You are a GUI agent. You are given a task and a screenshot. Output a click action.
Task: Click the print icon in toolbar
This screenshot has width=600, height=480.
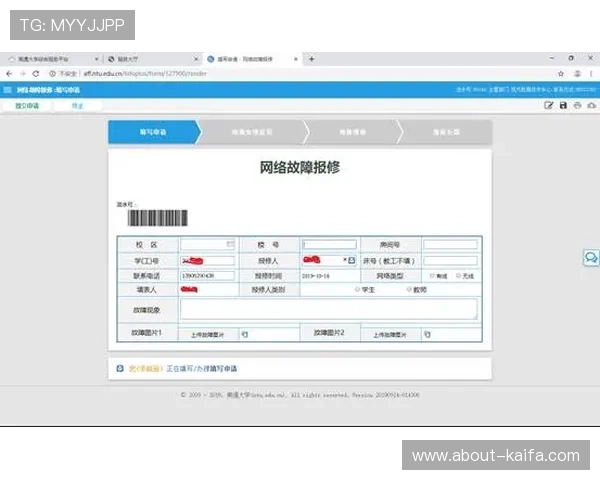577,105
